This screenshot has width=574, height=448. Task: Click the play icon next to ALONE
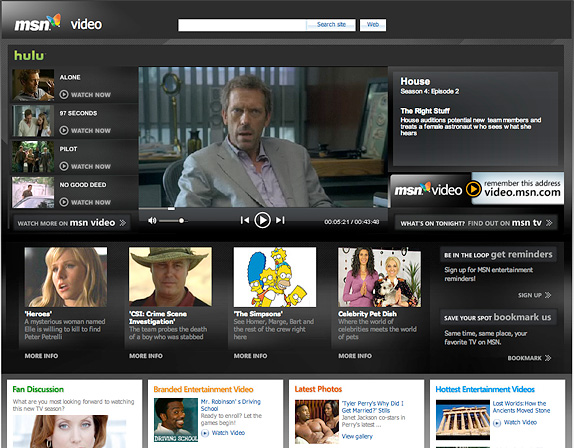[64, 94]
